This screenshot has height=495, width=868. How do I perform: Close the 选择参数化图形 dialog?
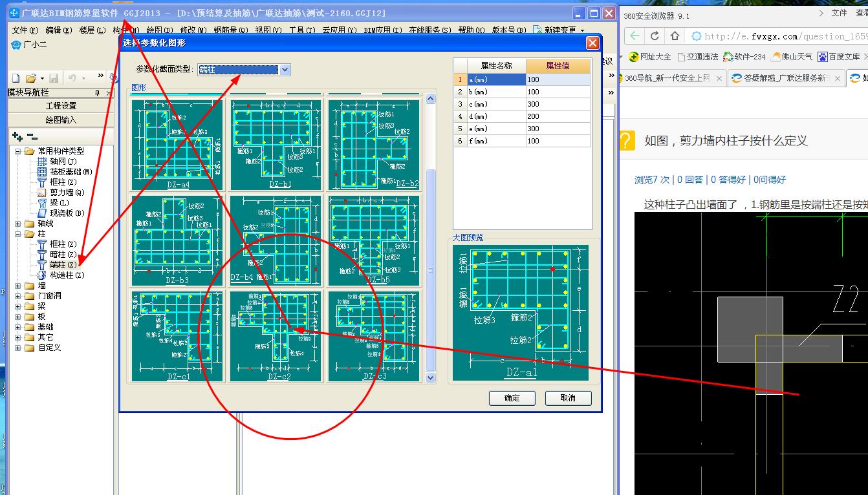592,43
